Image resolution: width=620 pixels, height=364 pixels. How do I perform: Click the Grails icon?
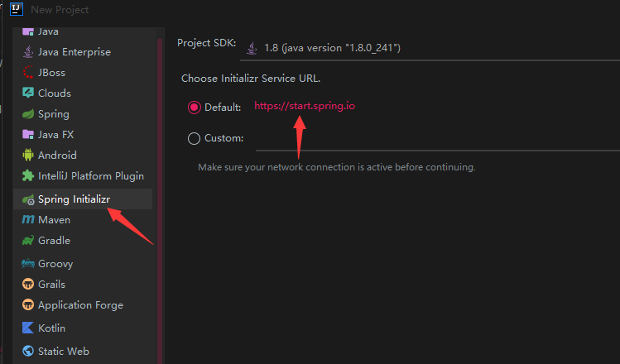tap(27, 285)
